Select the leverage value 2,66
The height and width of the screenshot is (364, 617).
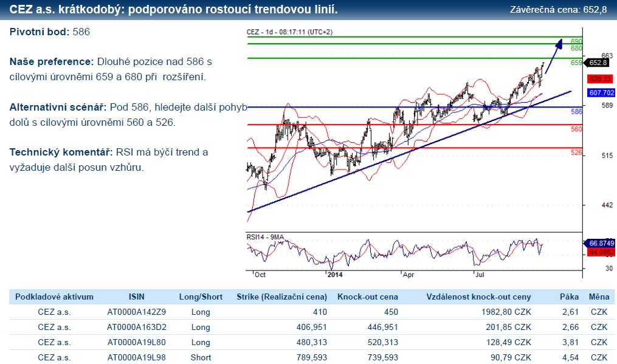tap(571, 328)
